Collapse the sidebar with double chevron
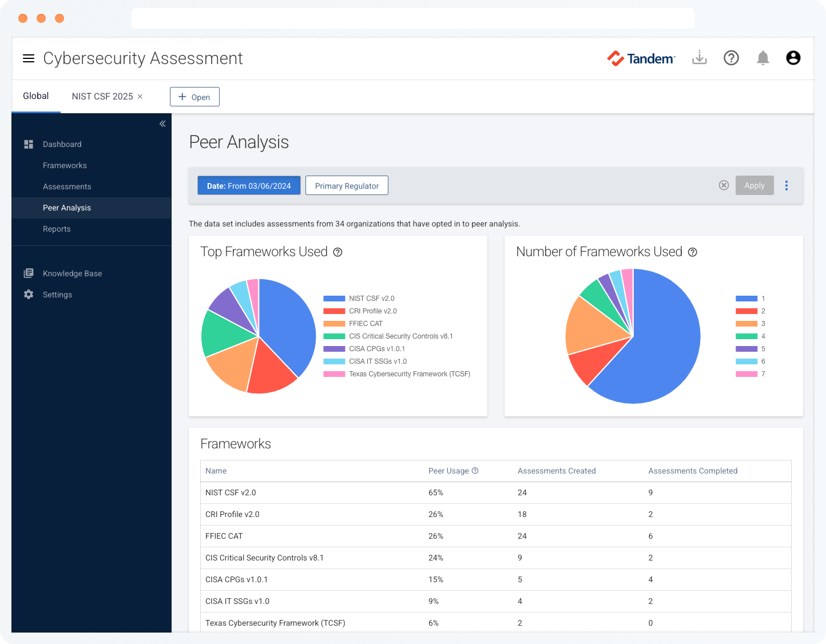This screenshot has width=826, height=644. coord(162,124)
